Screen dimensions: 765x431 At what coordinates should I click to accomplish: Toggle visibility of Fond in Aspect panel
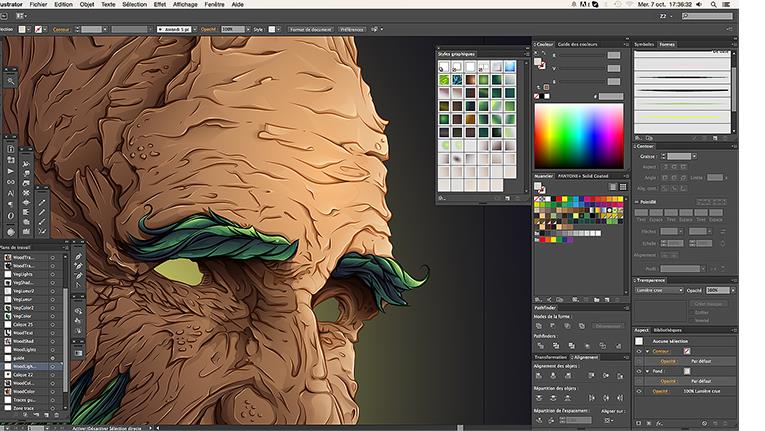click(640, 371)
